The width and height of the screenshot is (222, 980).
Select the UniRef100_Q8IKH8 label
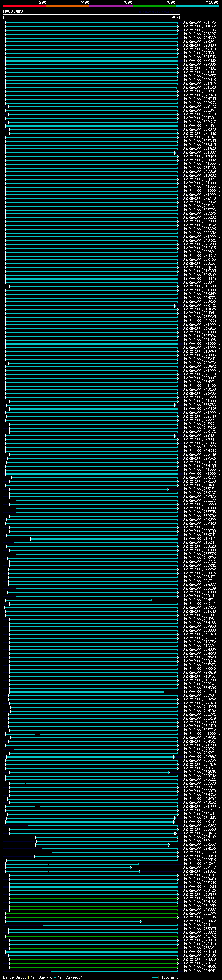click(199, 612)
